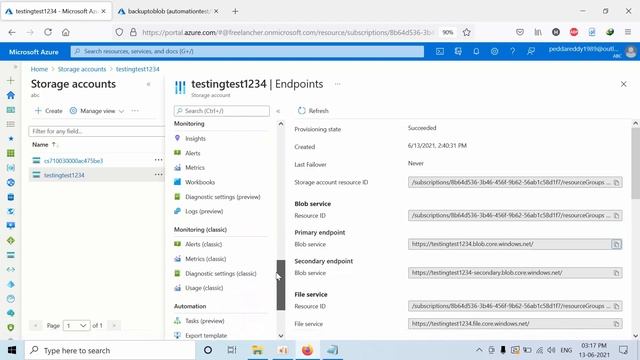
Task: Open Metrics (classic) menu item
Action: tap(205, 259)
